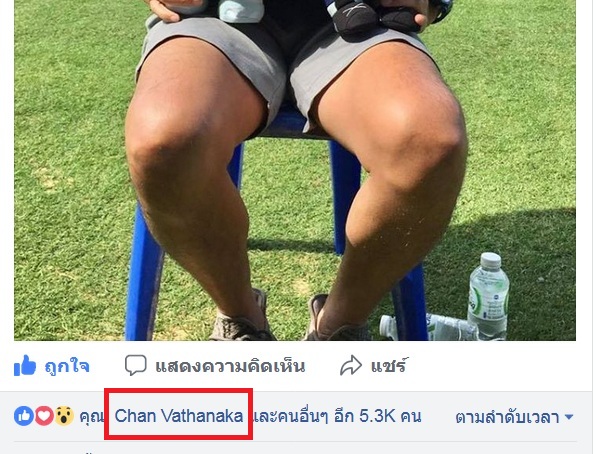The width and height of the screenshot is (599, 454).
Task: Open the blue Like reaction bubble
Action: click(24, 416)
